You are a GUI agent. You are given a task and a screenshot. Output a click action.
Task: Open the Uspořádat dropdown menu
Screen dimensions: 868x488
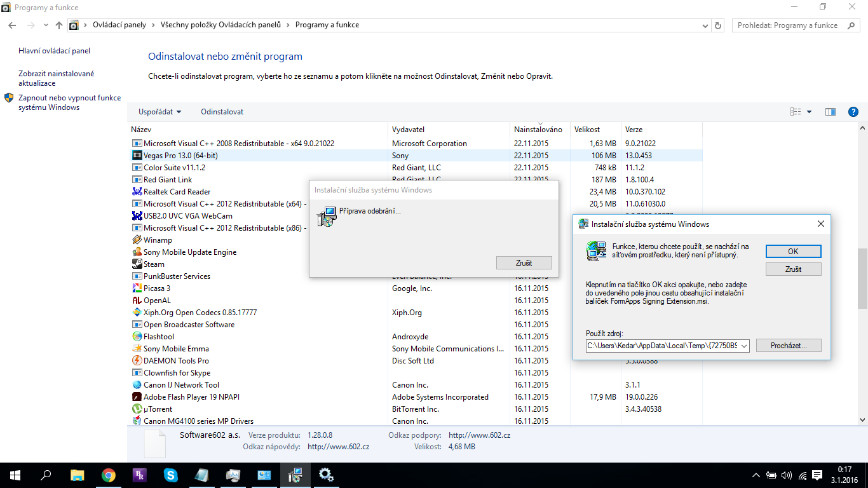click(159, 112)
